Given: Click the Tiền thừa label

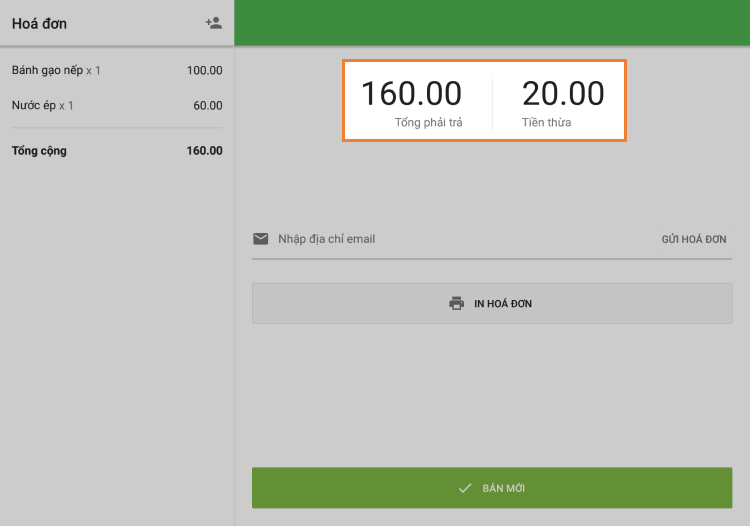Looking at the screenshot, I should click(x=547, y=123).
